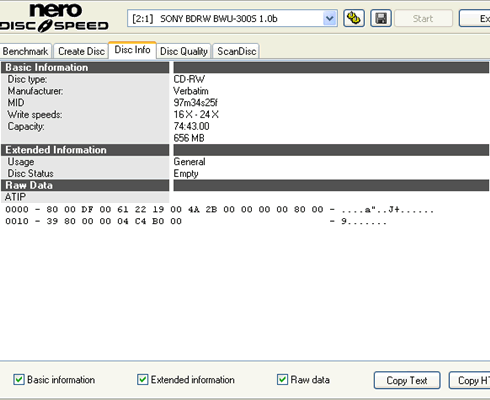
Task: Open the Create Disc tab
Action: [81, 51]
